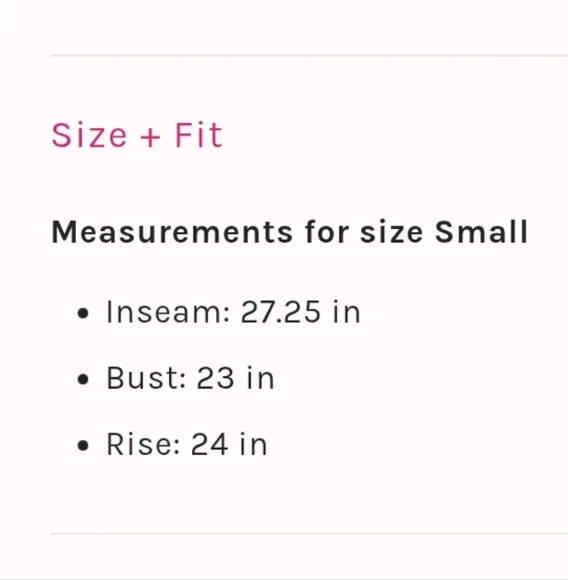Click the "Rise" label text

pyautogui.click(x=143, y=444)
